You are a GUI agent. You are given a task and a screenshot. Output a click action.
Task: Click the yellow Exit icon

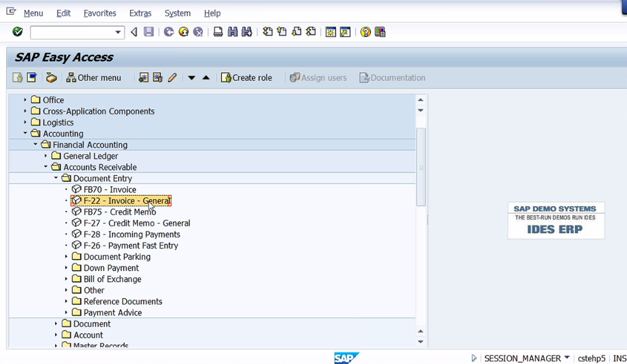184,32
